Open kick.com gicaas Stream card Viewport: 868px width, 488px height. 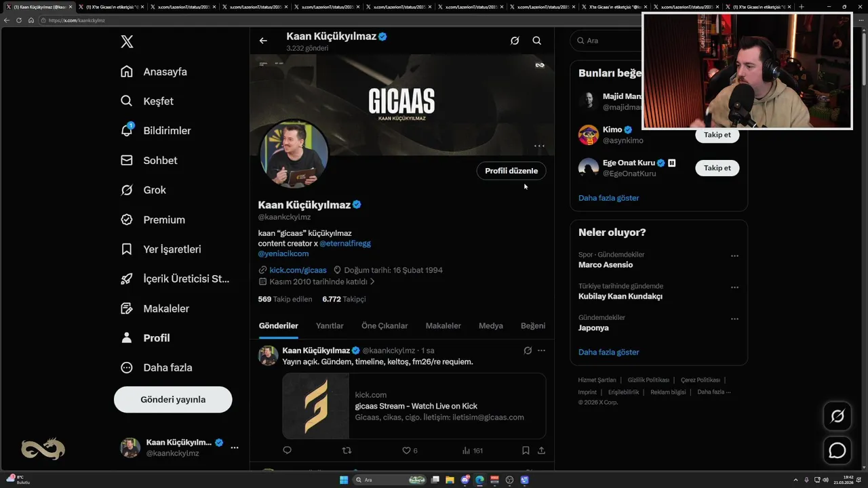[x=414, y=406]
